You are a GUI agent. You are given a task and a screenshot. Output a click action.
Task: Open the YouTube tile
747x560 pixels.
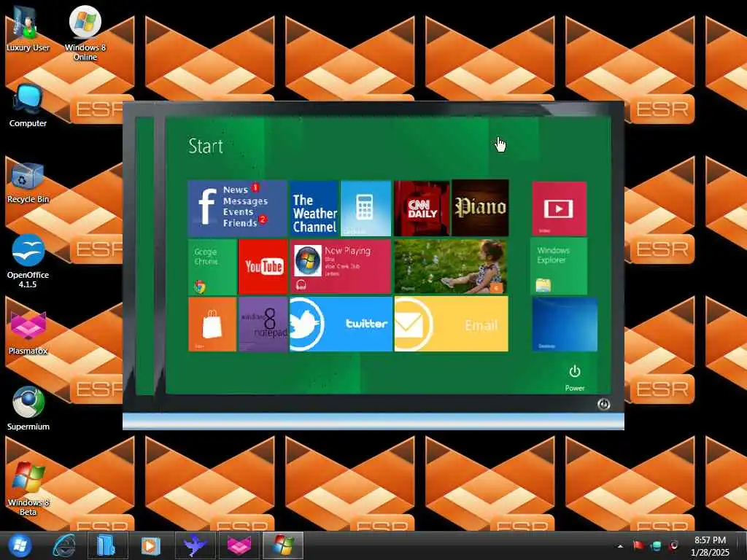[263, 267]
